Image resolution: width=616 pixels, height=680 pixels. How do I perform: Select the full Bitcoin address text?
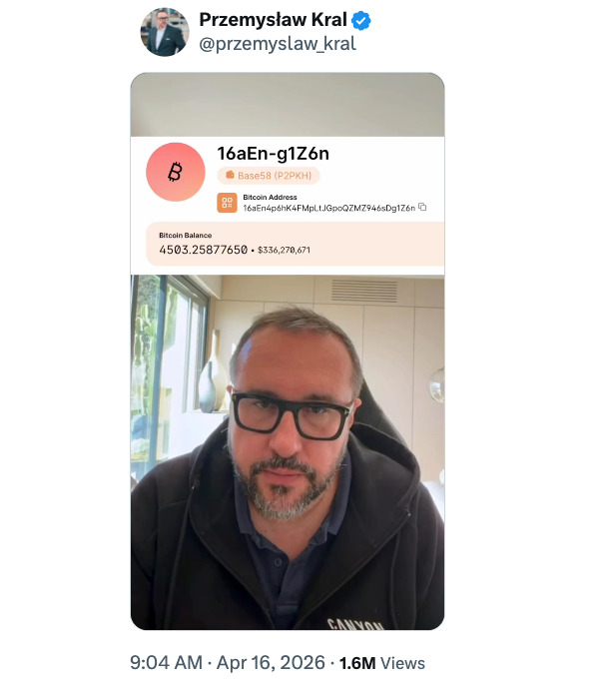tap(329, 208)
